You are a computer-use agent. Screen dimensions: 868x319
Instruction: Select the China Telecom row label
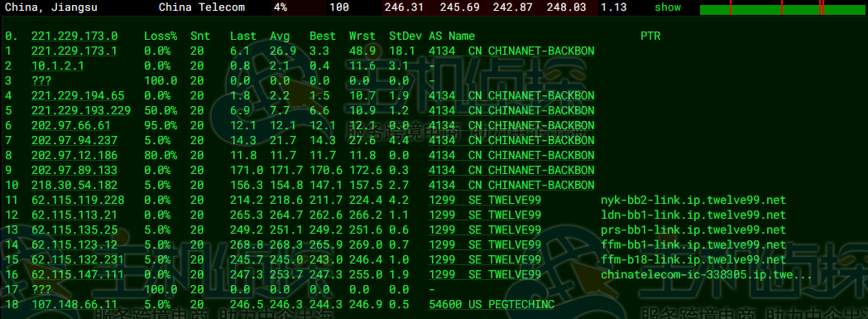pos(202,7)
